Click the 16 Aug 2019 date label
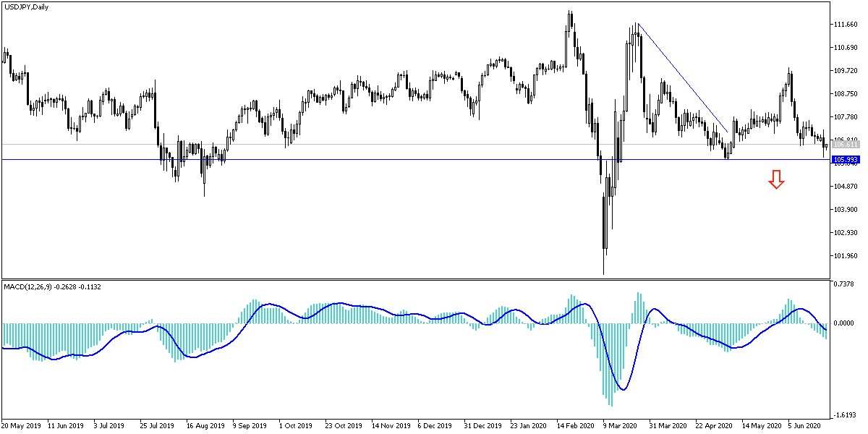The image size is (868, 434). click(x=205, y=426)
